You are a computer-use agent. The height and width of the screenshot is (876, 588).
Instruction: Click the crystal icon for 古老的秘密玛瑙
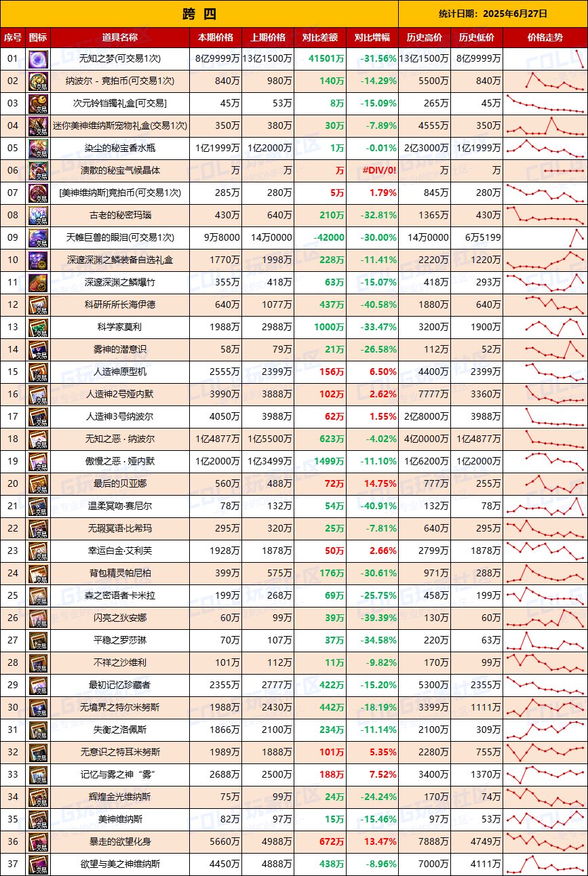point(38,216)
